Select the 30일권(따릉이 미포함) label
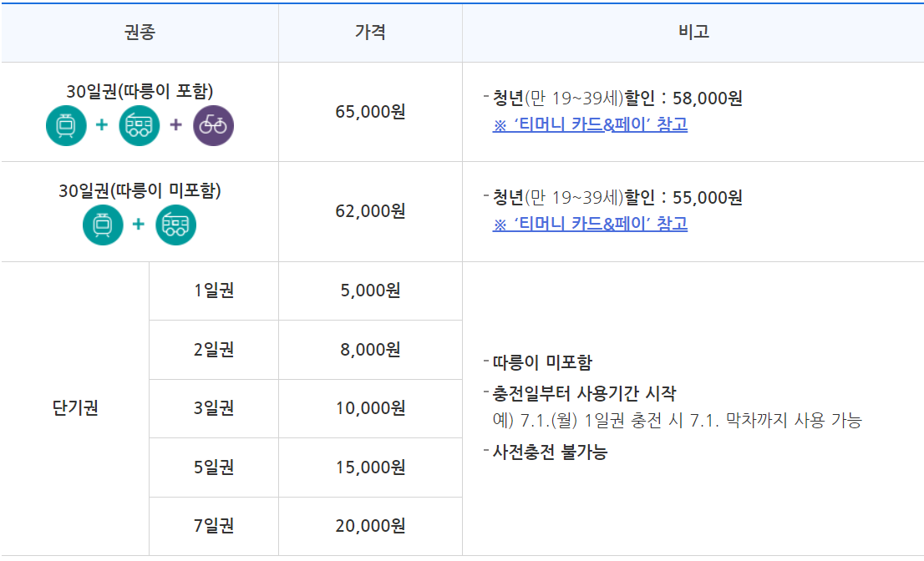This screenshot has height=561, width=924. 140,190
